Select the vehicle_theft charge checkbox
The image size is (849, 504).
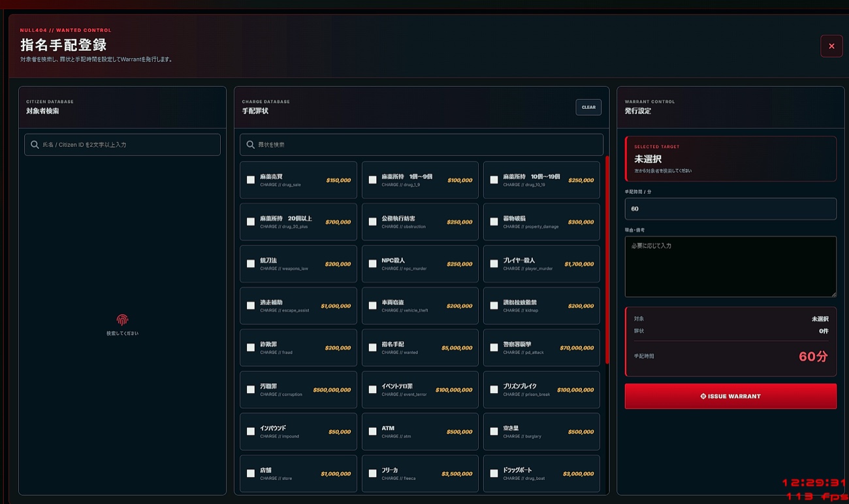[x=373, y=306]
